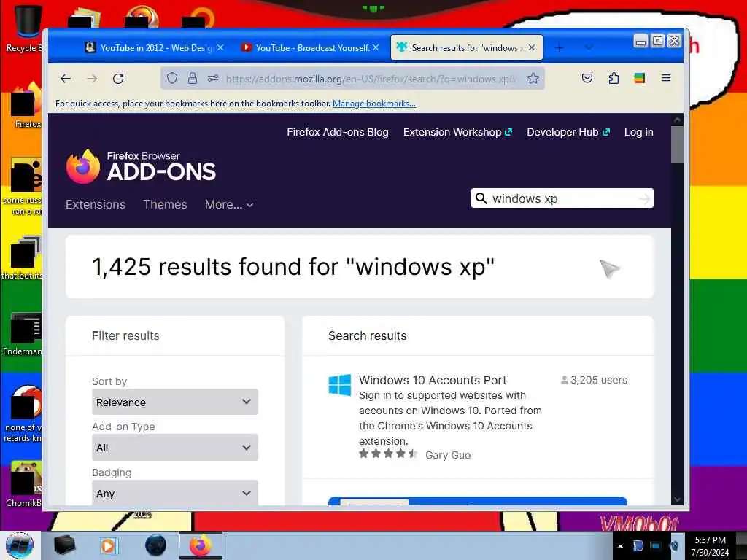Open the Add-on Type All dropdown
Screen dimensions: 747x560
175,447
